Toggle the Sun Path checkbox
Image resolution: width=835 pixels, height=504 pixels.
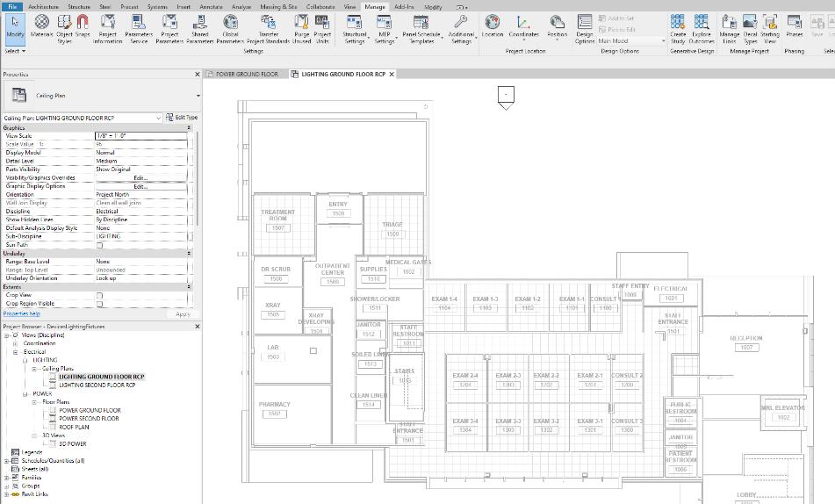pyautogui.click(x=99, y=245)
